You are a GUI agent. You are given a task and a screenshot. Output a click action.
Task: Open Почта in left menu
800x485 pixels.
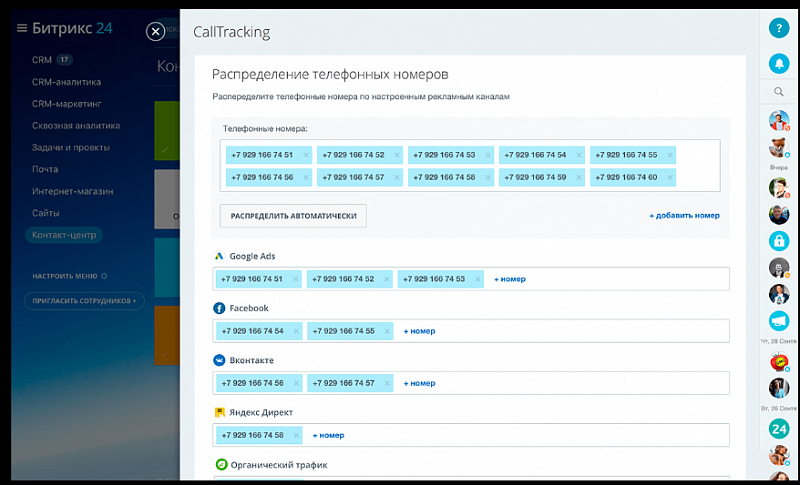pyautogui.click(x=45, y=169)
